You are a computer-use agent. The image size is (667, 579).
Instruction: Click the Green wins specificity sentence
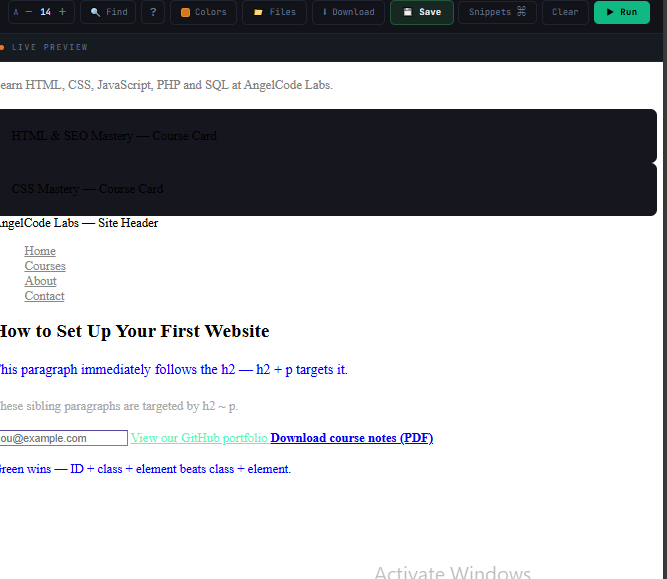point(145,469)
